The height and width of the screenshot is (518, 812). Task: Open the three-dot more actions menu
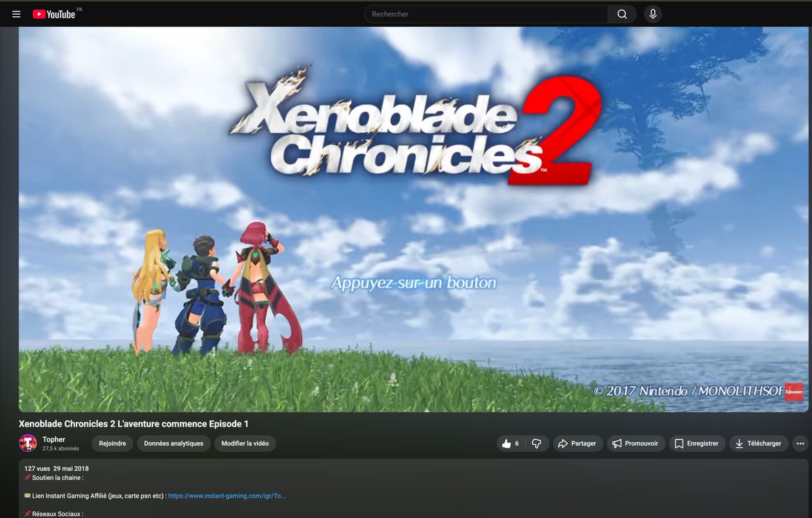coord(800,444)
